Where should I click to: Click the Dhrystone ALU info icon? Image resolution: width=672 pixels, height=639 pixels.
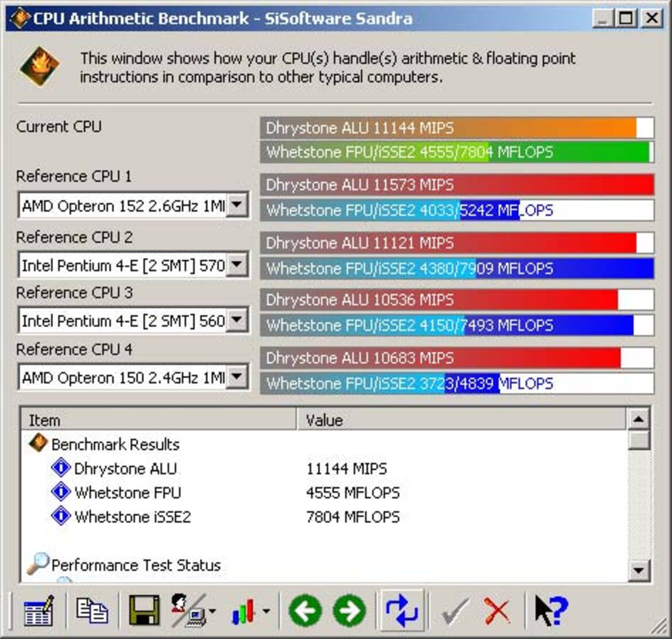tap(60, 467)
